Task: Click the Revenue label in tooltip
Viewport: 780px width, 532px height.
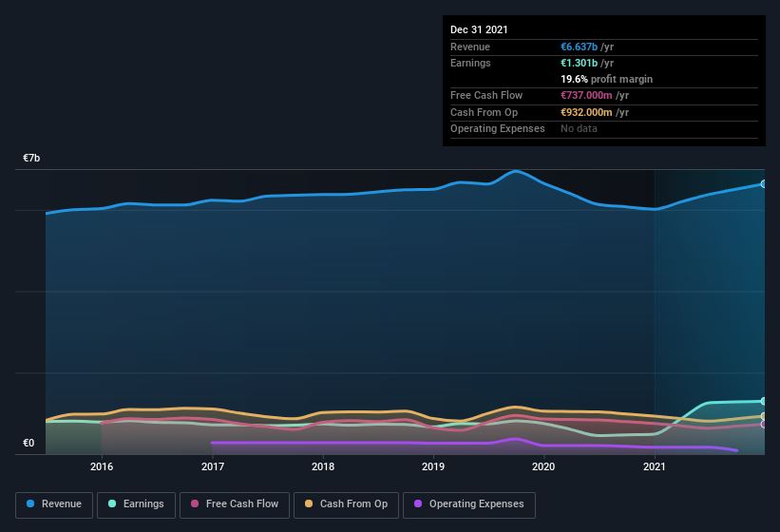Action: tap(470, 47)
